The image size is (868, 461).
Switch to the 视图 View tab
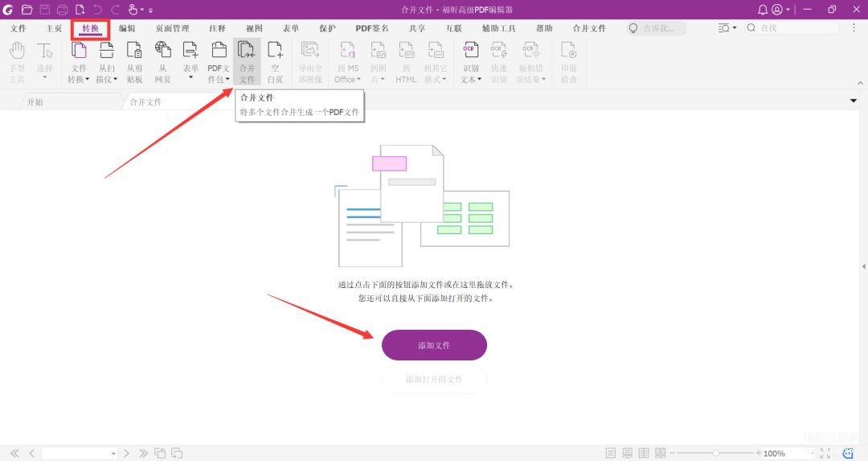254,28
